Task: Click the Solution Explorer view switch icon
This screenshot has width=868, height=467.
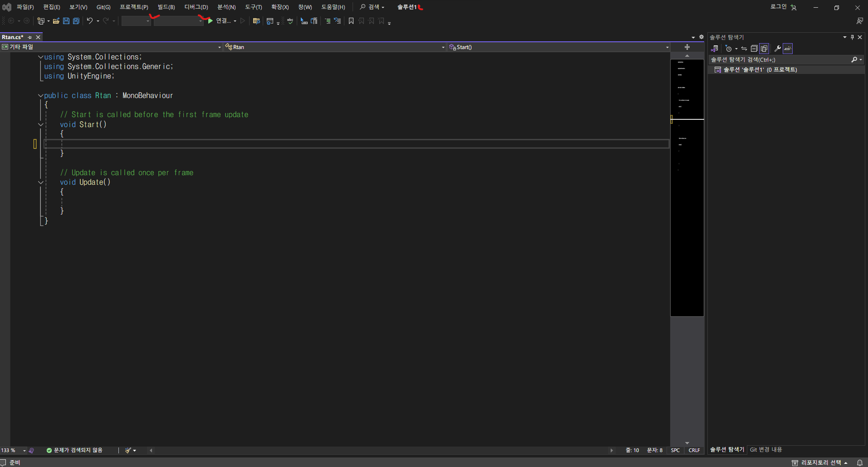Action: pos(715,49)
